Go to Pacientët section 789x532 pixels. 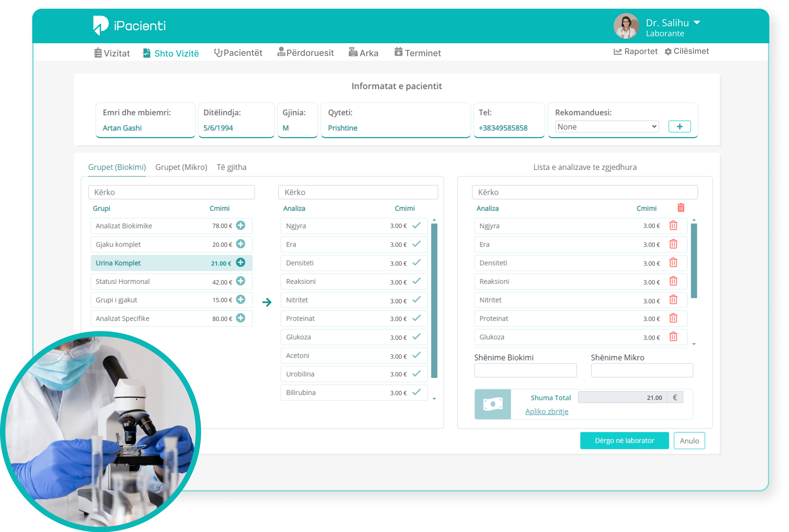tap(238, 53)
